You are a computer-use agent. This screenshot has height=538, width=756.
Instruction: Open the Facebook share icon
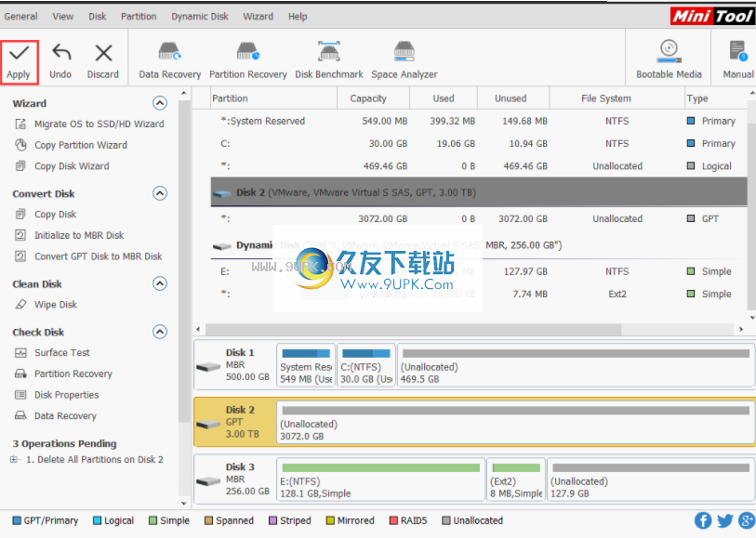(x=703, y=520)
